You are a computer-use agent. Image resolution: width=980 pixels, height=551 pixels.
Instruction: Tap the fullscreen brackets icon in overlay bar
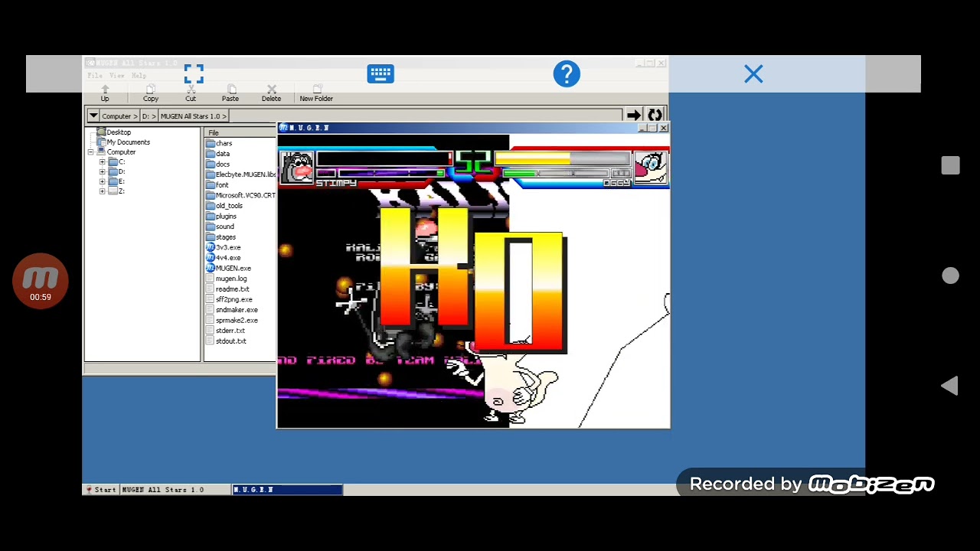click(194, 74)
